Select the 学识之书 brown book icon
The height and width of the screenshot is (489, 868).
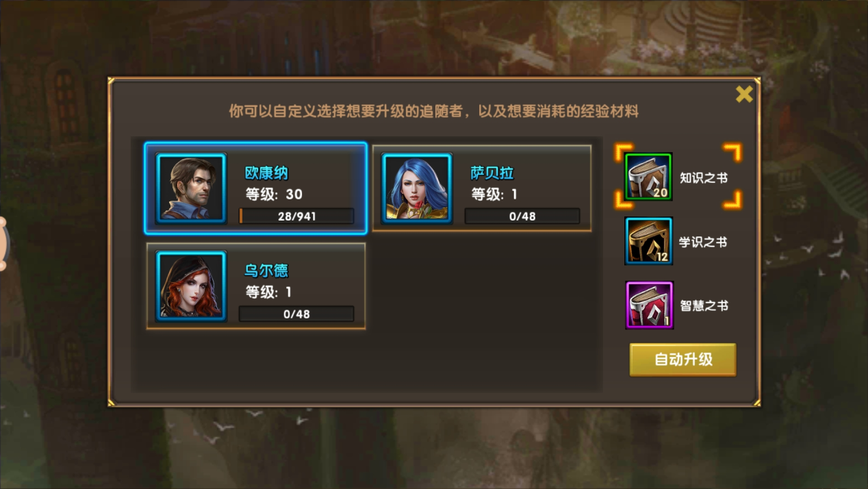click(648, 241)
